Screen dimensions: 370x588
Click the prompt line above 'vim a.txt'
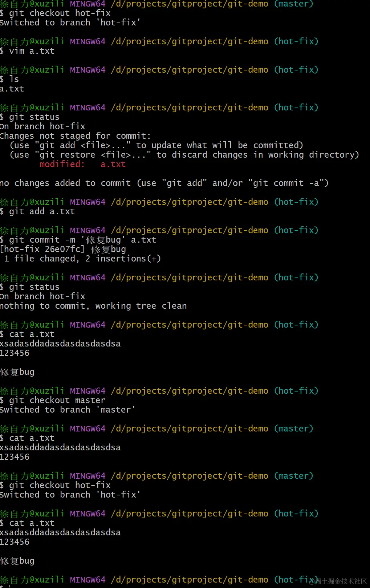[x=159, y=41]
